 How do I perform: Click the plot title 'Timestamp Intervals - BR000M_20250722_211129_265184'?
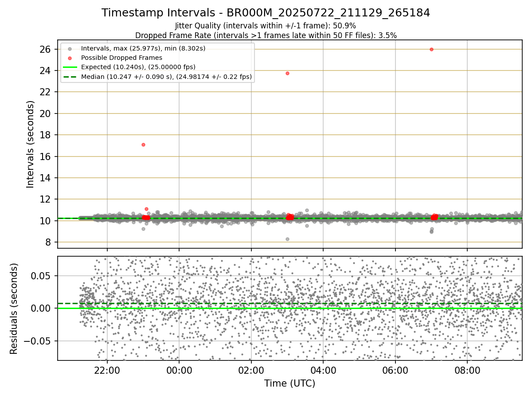pos(266,13)
